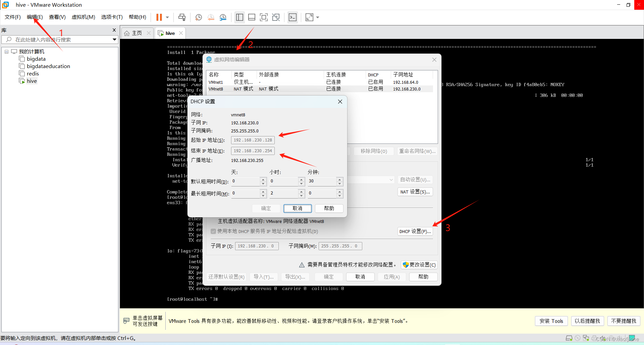Enter full screen mode
644x345 pixels.
[264, 17]
